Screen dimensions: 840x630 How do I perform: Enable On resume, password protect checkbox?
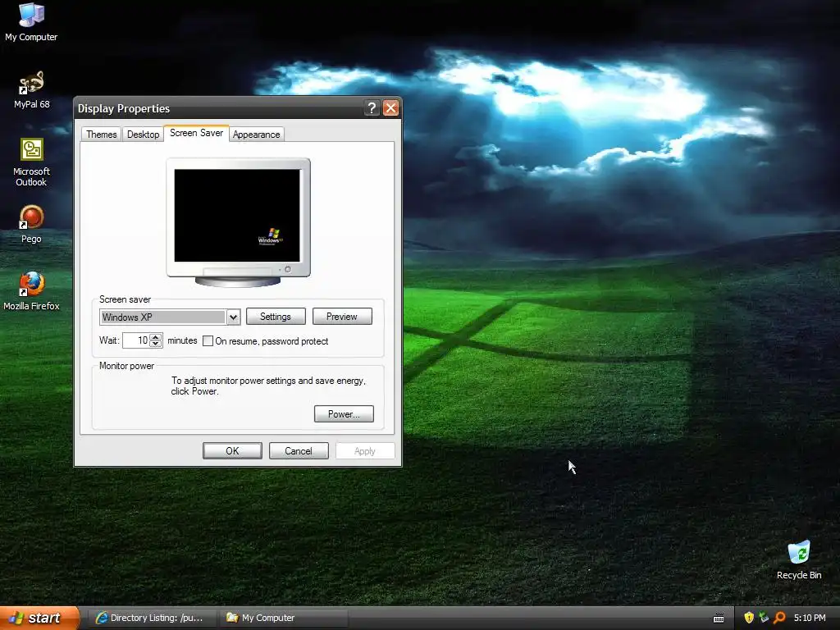tap(208, 341)
